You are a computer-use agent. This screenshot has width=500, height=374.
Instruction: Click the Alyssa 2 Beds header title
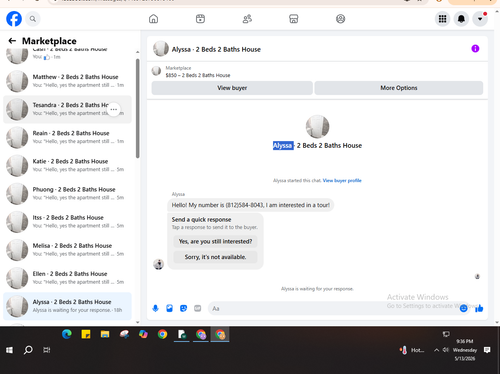216,49
